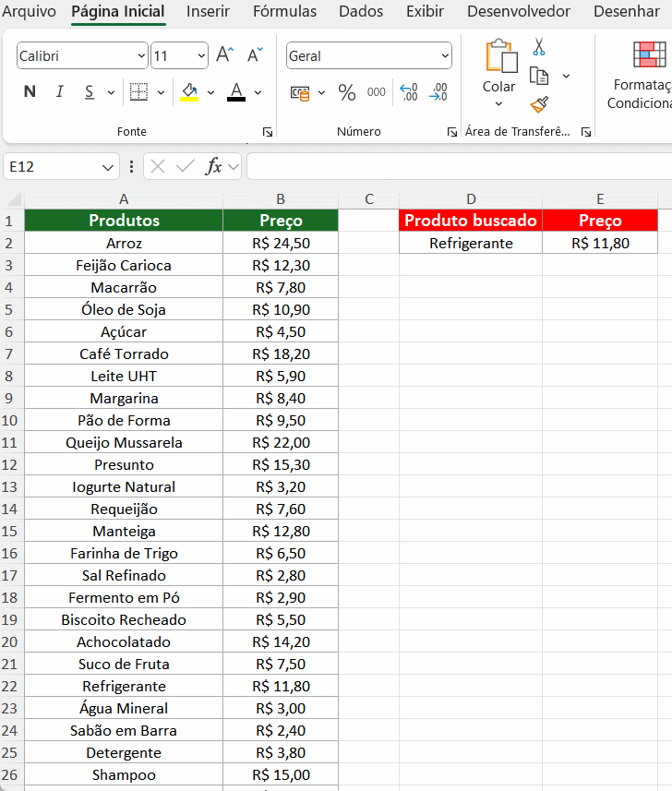
Task: Switch to the Inserir tab
Action: pos(208,12)
